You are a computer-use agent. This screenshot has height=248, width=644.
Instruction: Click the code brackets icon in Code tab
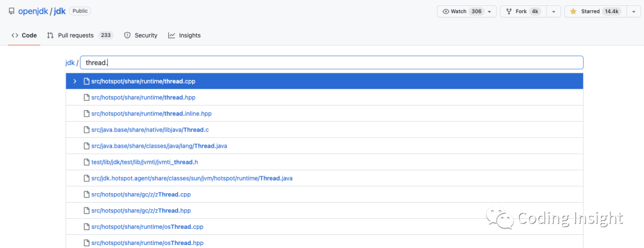(15, 35)
